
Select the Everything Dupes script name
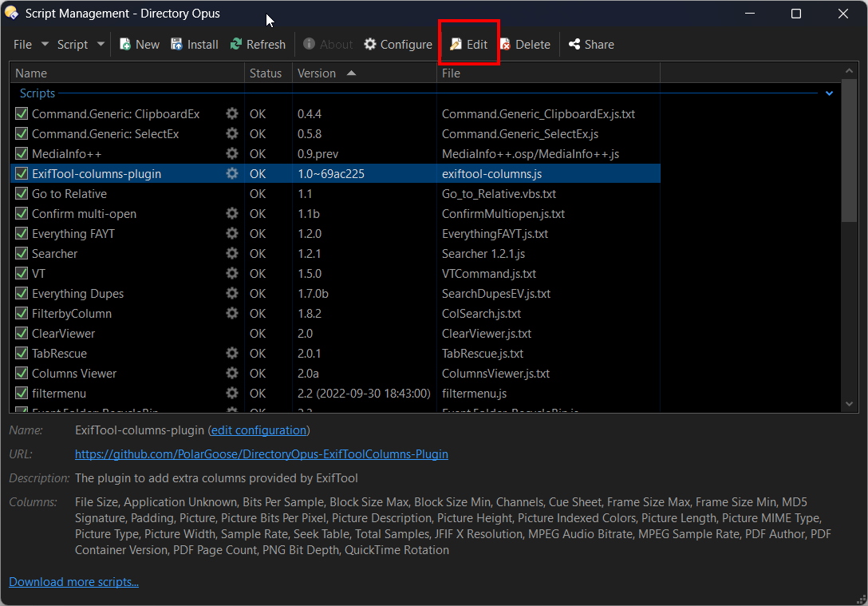click(77, 293)
